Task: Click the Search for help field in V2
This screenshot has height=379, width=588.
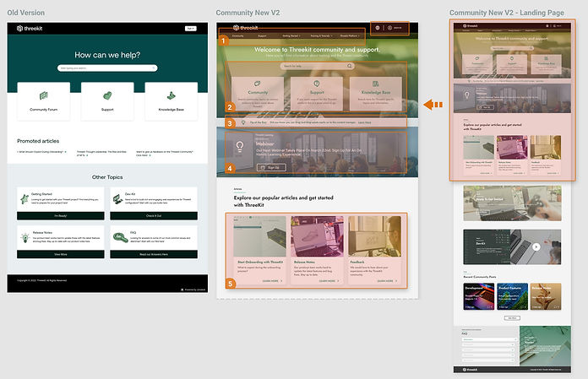Action: (x=318, y=66)
